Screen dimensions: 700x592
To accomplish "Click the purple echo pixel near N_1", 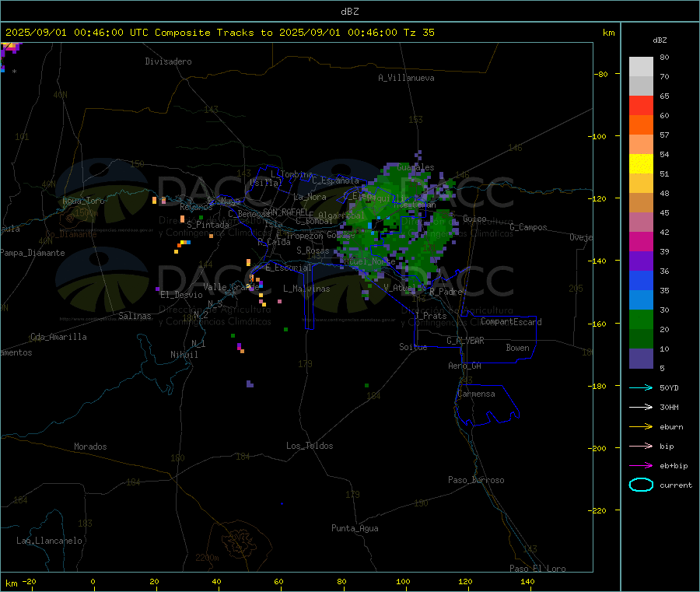I will click(x=240, y=346).
